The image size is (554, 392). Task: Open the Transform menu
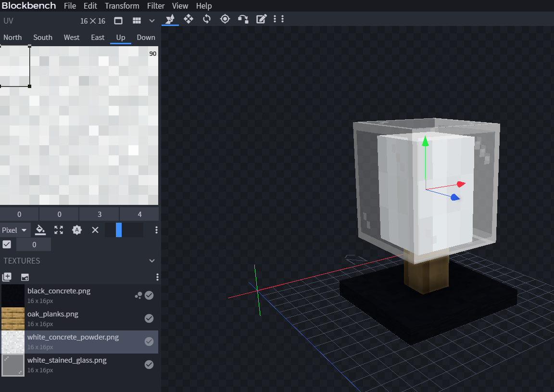click(x=122, y=6)
